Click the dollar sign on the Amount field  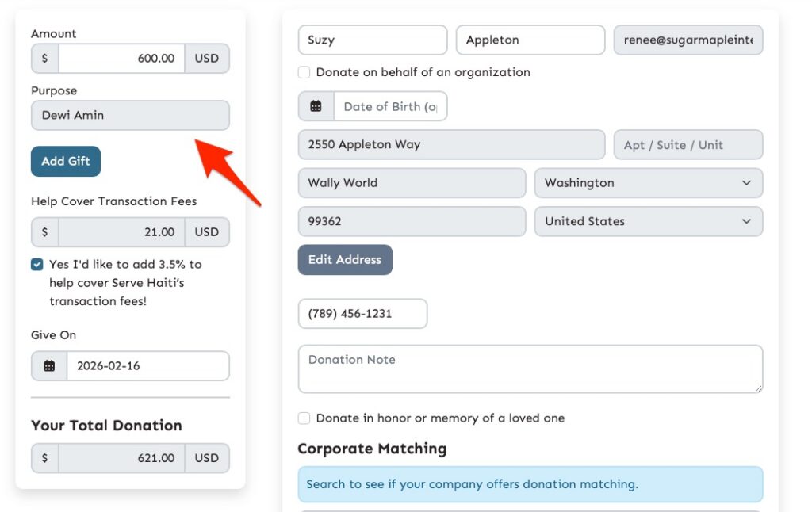coord(44,58)
